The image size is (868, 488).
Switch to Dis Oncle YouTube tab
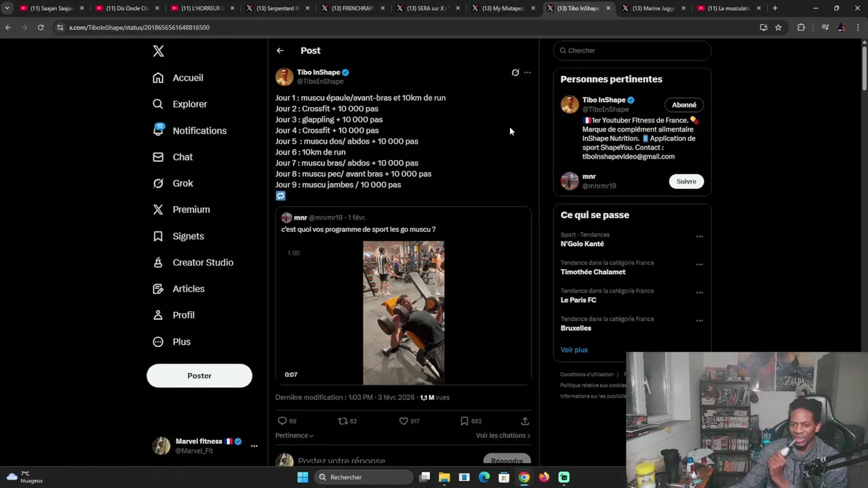127,8
